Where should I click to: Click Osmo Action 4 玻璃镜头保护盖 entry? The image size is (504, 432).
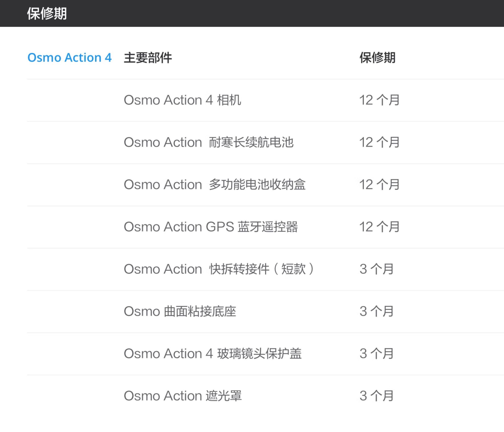(x=213, y=354)
